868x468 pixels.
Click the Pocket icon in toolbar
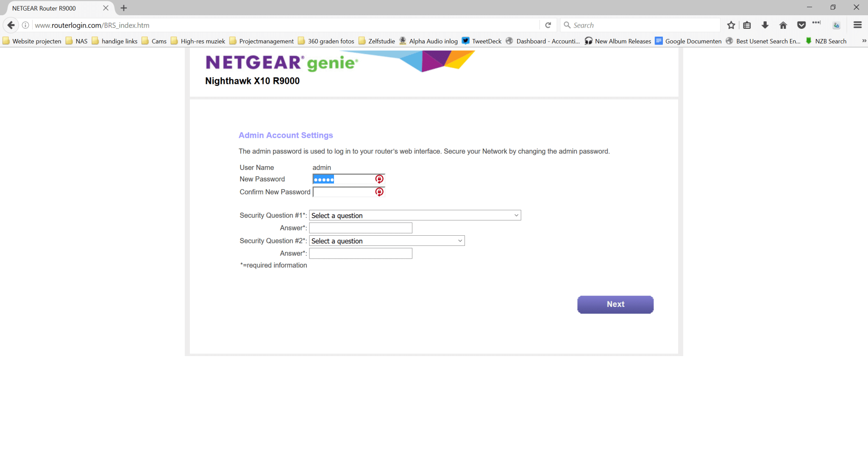(x=801, y=25)
